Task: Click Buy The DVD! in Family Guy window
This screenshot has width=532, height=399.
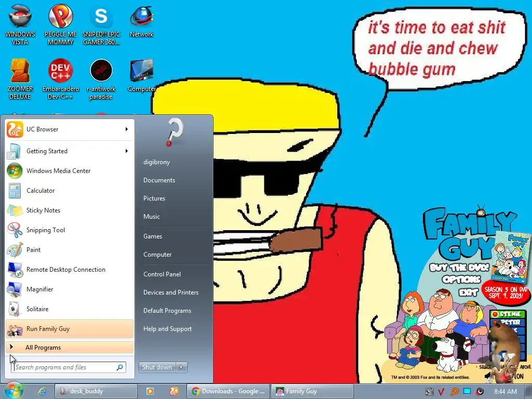Action: (459, 268)
